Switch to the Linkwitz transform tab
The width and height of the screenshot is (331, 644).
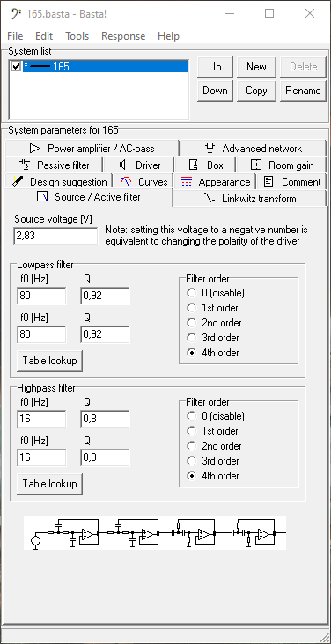[250, 198]
